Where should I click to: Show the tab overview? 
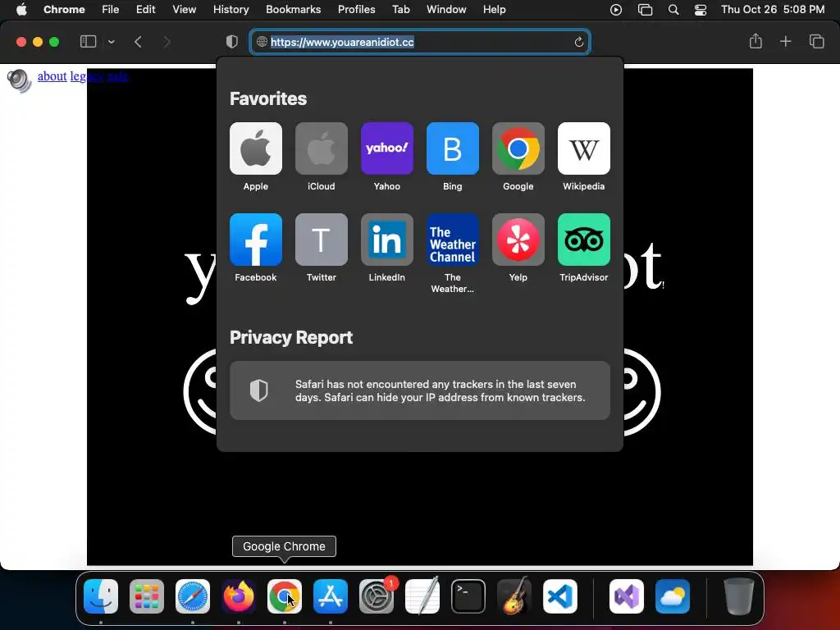coord(816,41)
